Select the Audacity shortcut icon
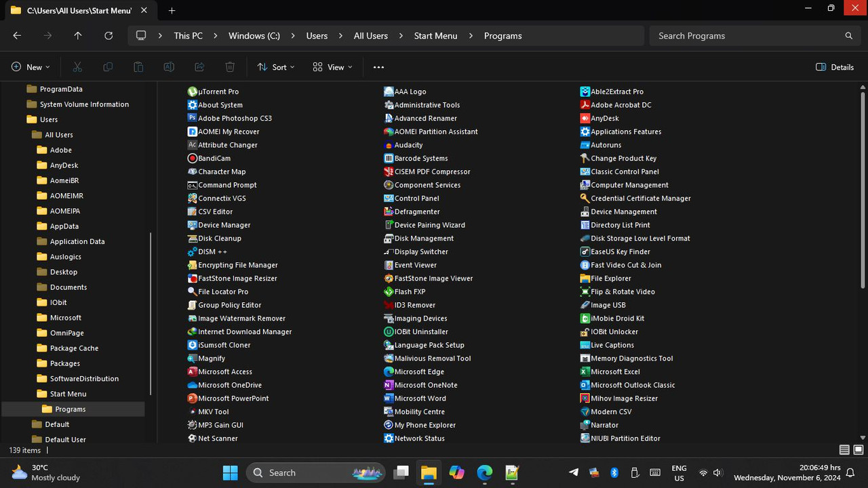868x488 pixels. tap(389, 145)
